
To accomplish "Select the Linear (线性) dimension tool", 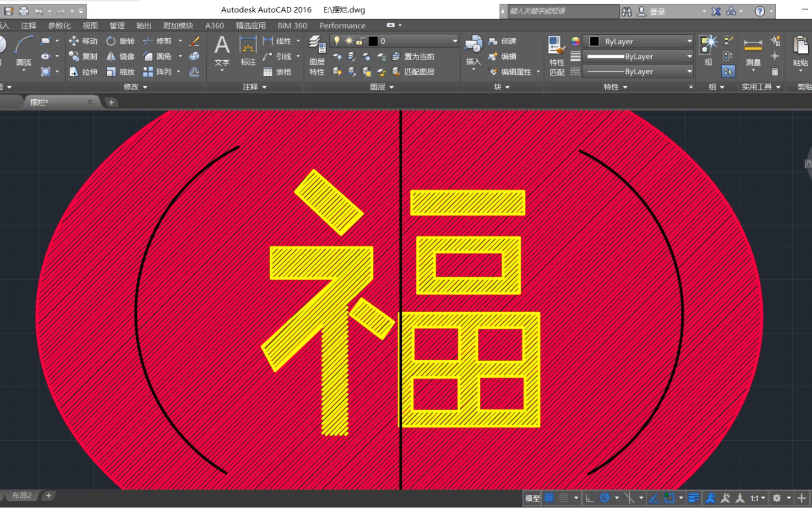I will tap(277, 41).
